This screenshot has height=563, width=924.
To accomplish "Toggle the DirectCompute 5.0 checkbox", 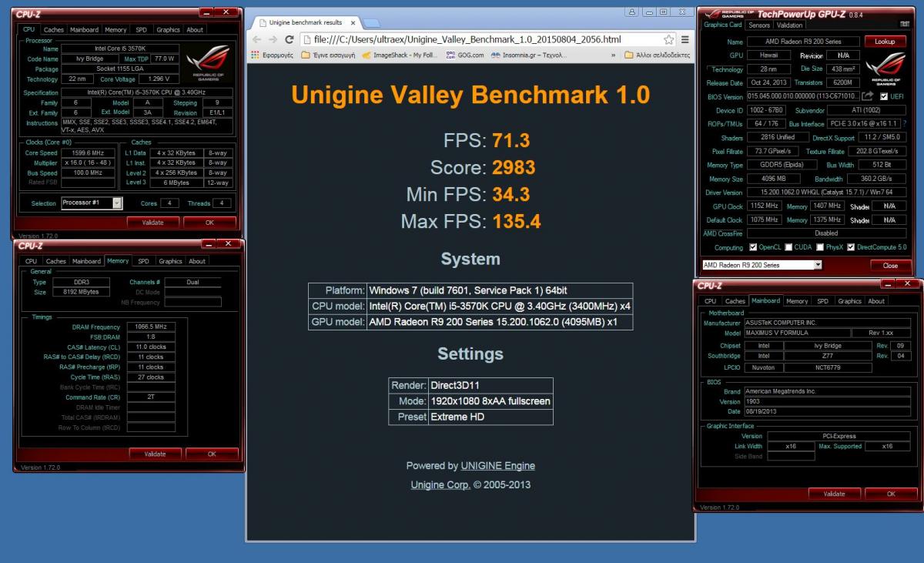I will (x=850, y=247).
